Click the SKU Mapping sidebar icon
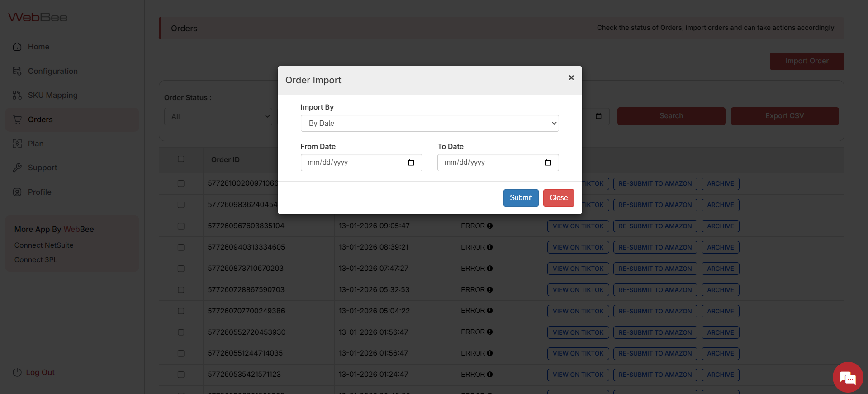The height and width of the screenshot is (394, 868). point(17,95)
